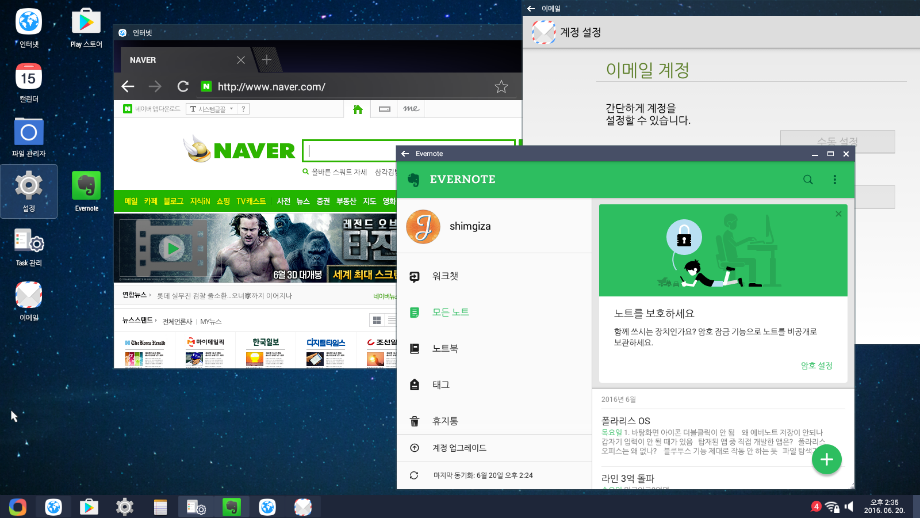Open the launcher start button in taskbar
This screenshot has width=920, height=518.
coord(18,507)
